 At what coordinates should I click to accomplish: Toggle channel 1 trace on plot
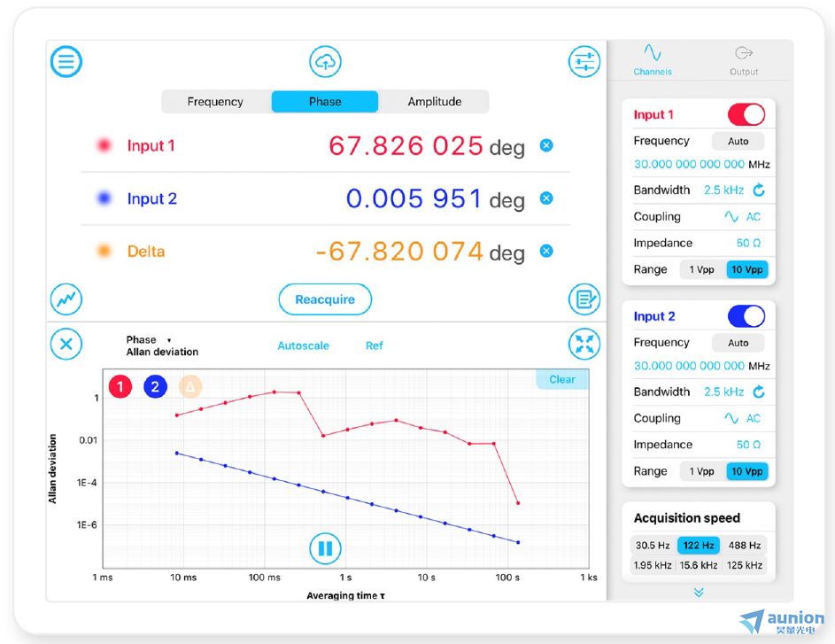pos(120,387)
